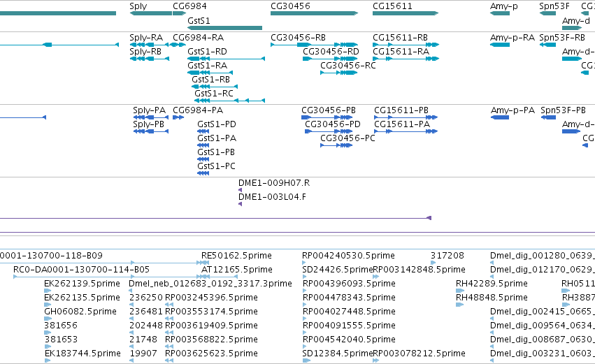Open Dmel_neb_012683_0192_3317.3prime feature
Image resolution: width=595 pixels, height=364 pixels.
[x=210, y=284]
